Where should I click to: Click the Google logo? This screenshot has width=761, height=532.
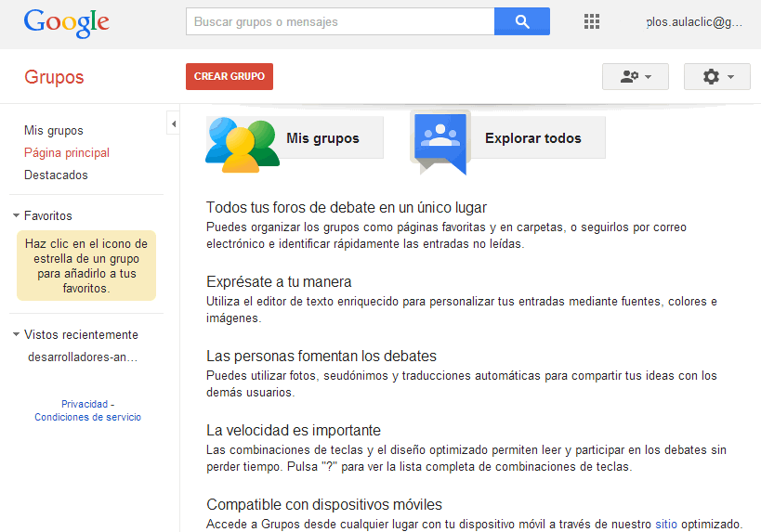tap(67, 23)
